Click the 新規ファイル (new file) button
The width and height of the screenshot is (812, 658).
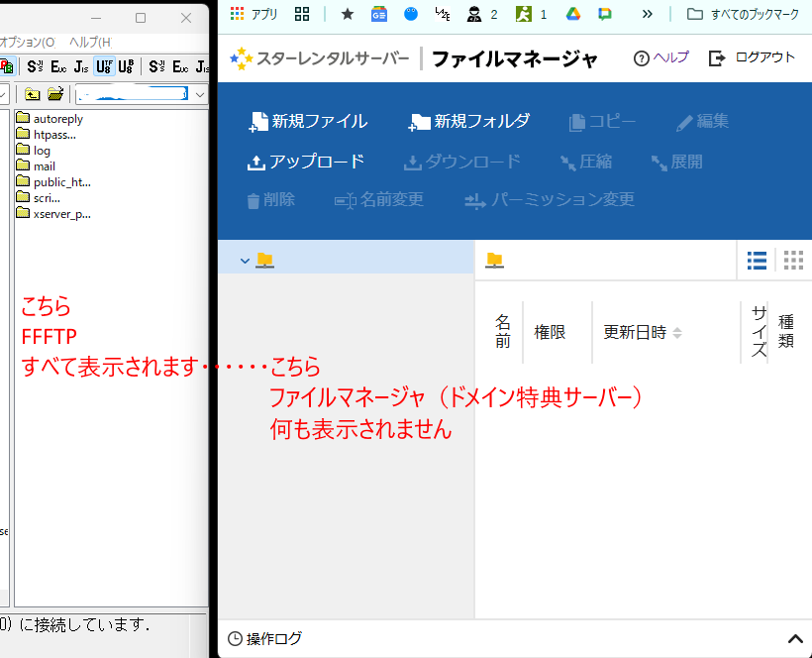coord(308,122)
